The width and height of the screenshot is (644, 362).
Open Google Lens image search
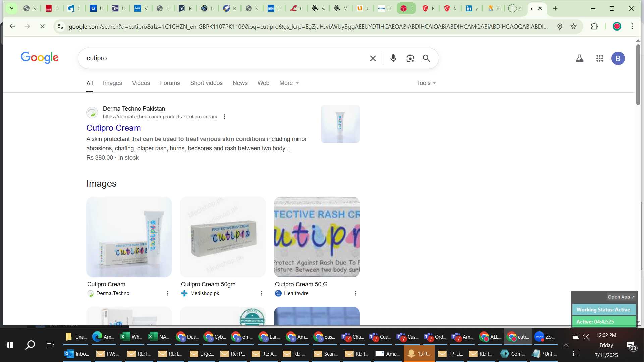click(410, 58)
